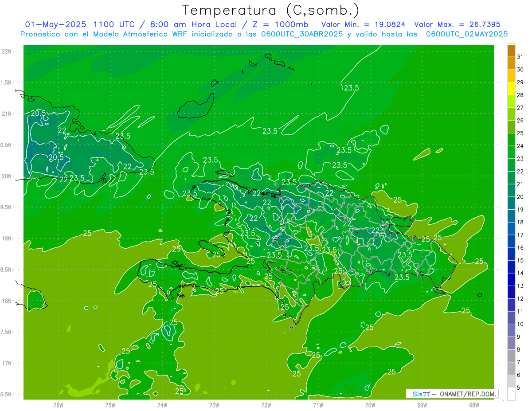Click the gray legend swatch between 6 and 7
Screen dimensions: 532x411
point(511,368)
